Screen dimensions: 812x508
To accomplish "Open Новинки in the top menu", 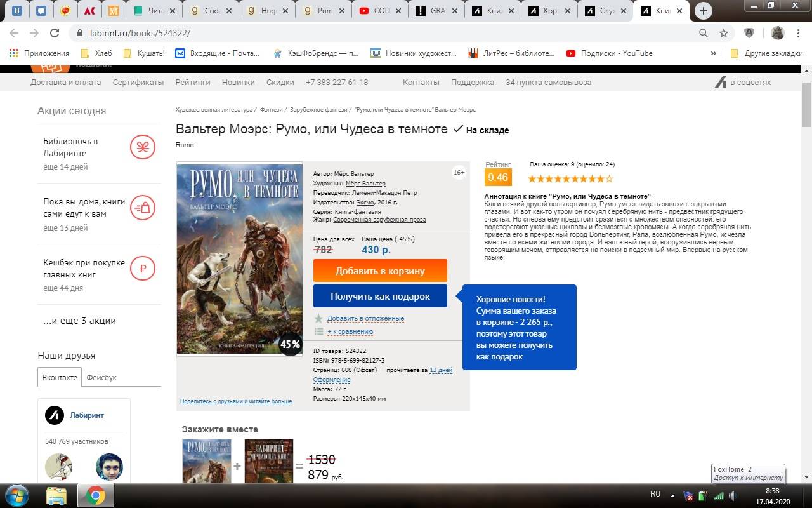I will tap(239, 83).
